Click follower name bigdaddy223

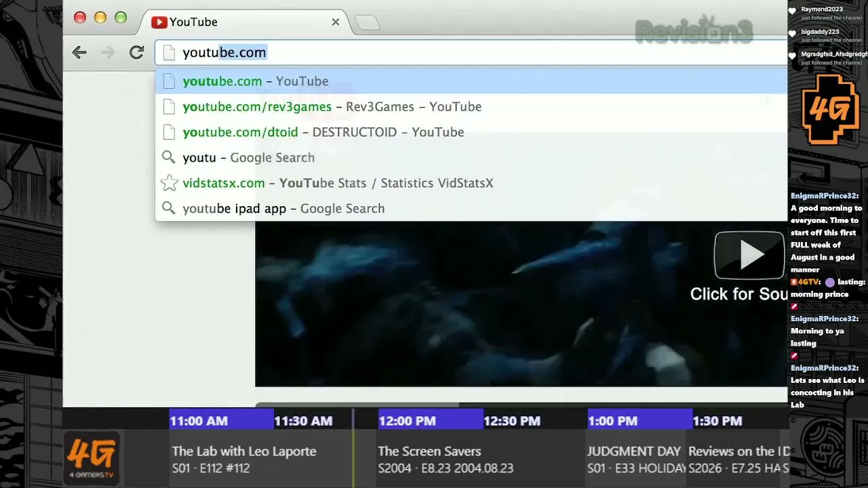coord(820,32)
